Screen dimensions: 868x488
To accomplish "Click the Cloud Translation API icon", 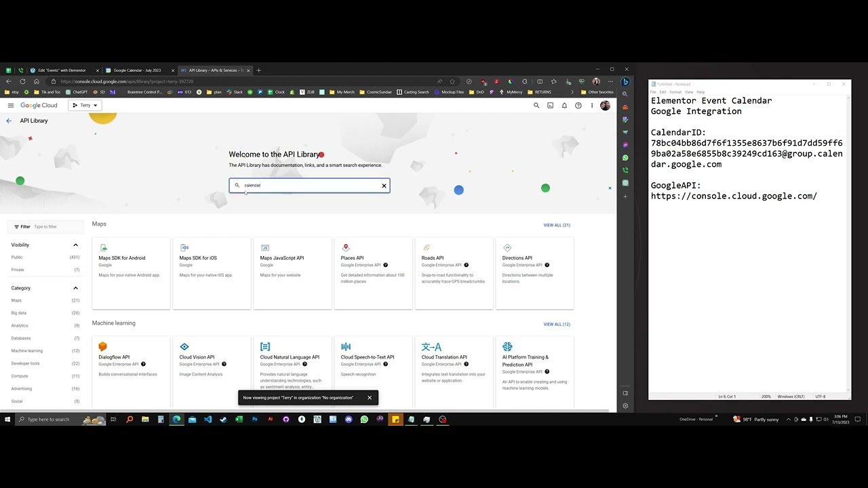I will [431, 346].
